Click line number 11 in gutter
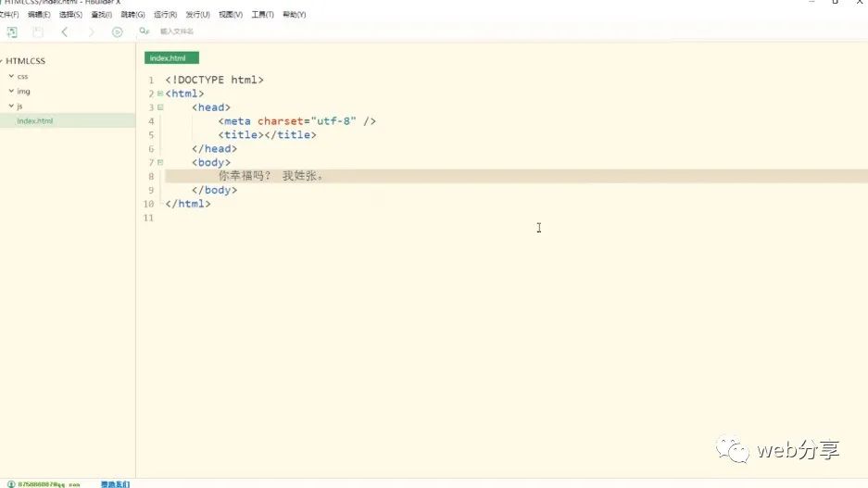The height and width of the screenshot is (488, 868). point(148,218)
